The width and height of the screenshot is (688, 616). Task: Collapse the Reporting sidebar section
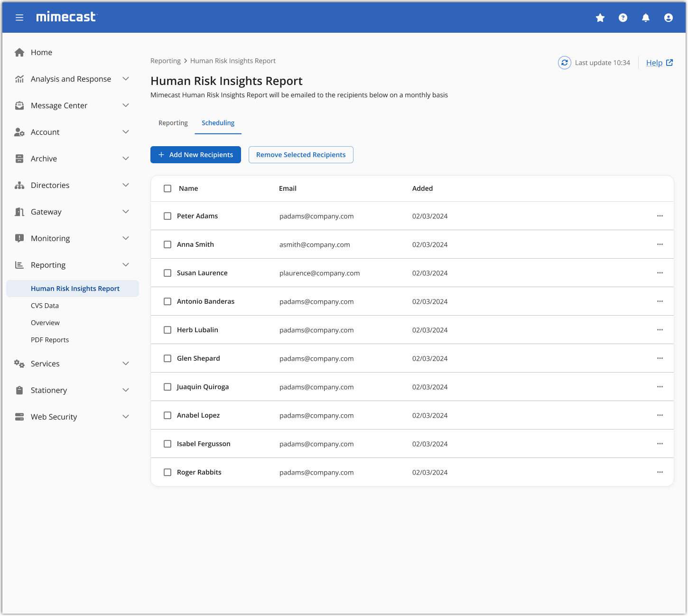126,265
